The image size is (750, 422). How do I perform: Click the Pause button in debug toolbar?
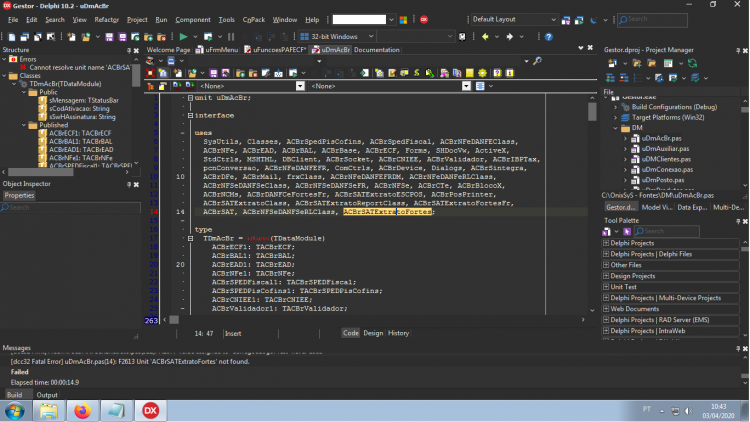[231, 37]
